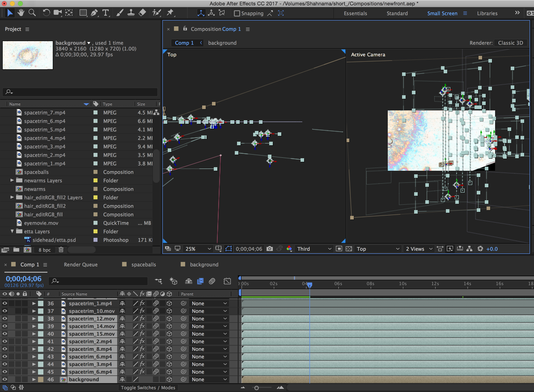The height and width of the screenshot is (392, 534).
Task: Select the Rotation tool
Action: pyautogui.click(x=46, y=13)
